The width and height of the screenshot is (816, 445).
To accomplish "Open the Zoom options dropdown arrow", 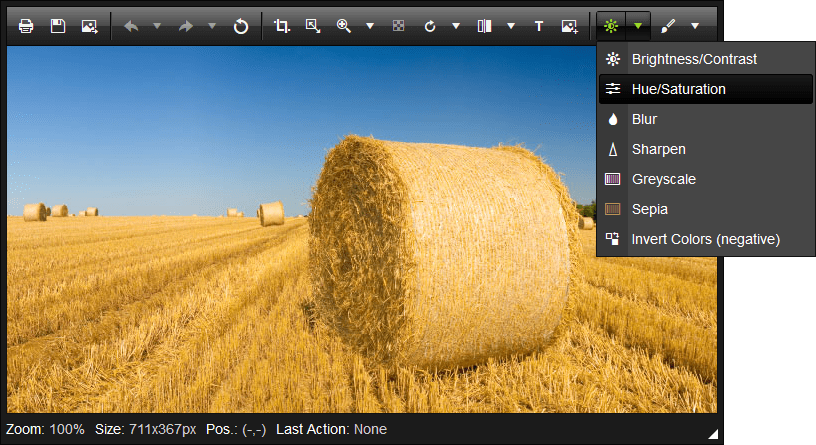I will tap(369, 26).
